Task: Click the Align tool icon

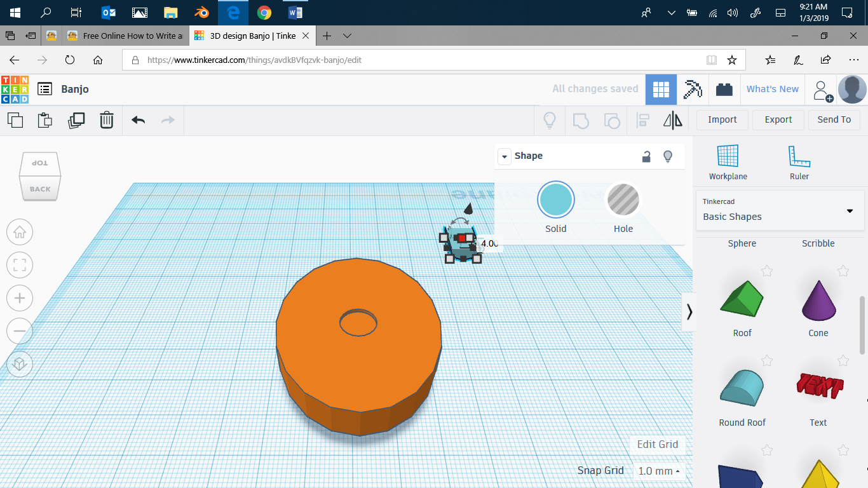Action: point(643,119)
